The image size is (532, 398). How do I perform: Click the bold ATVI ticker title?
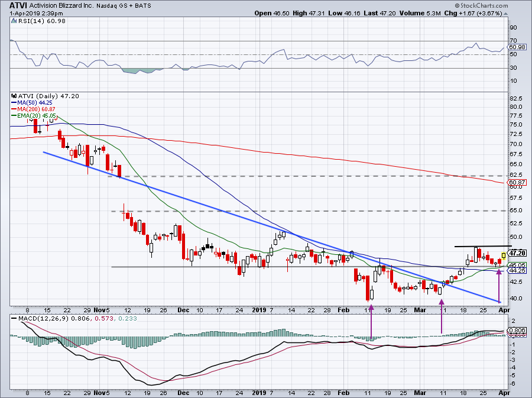click(x=18, y=6)
